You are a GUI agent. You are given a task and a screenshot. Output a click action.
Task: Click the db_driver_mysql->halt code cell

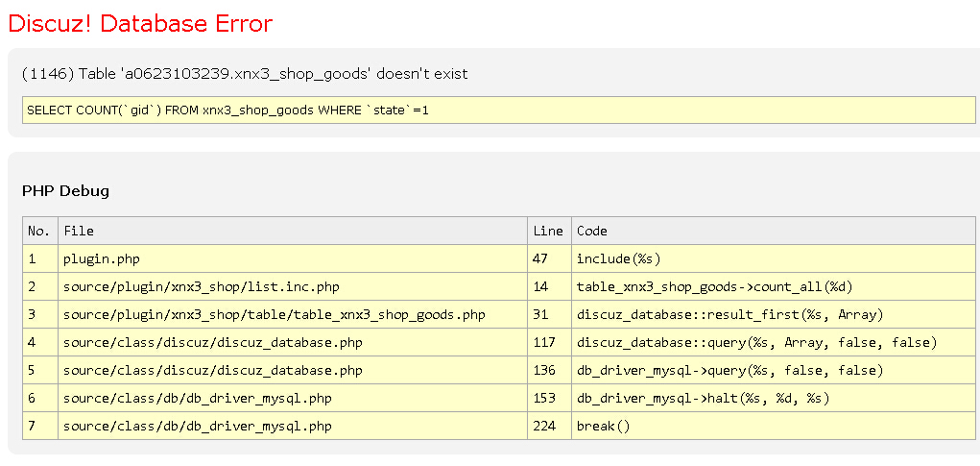point(703,398)
